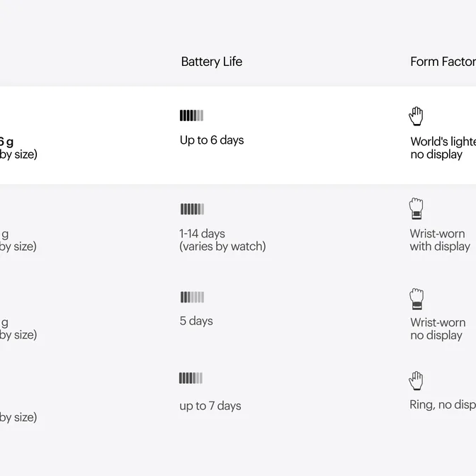The width and height of the screenshot is (476, 476).
Task: Click the "Wrist-worn with display" description
Action: [x=439, y=240]
